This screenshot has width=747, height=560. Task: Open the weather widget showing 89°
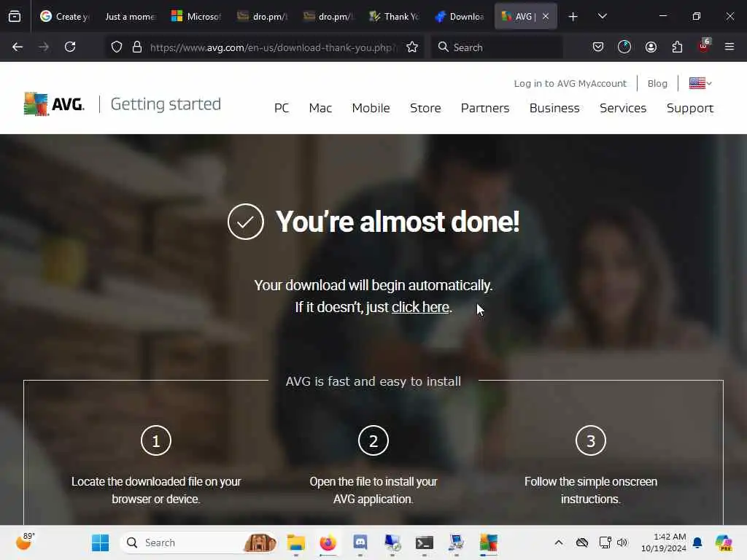pyautogui.click(x=25, y=542)
